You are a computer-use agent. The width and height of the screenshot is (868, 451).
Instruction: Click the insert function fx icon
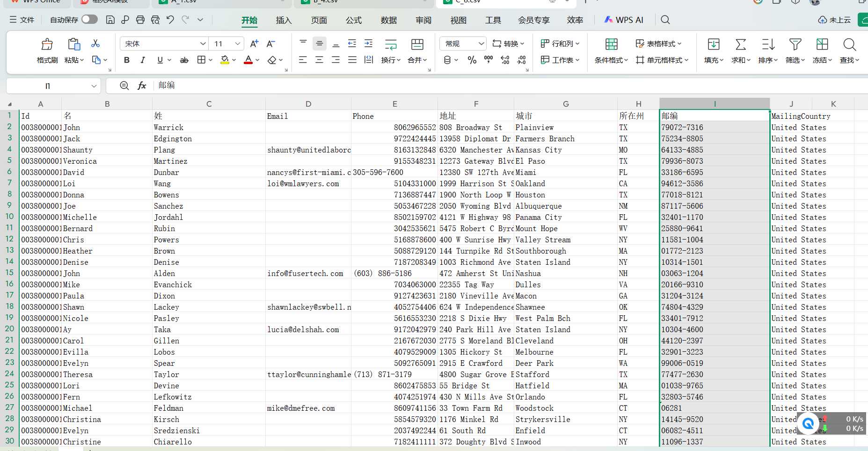point(142,85)
